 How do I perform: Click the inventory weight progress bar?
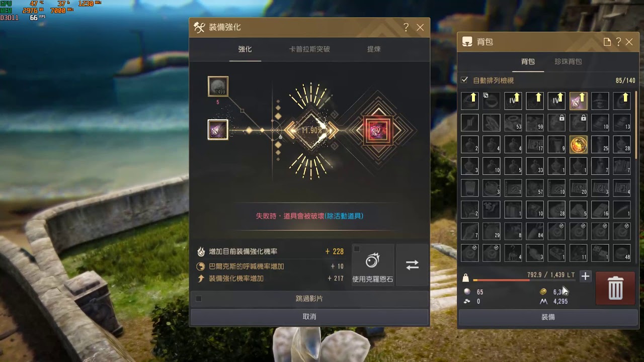[x=524, y=280]
